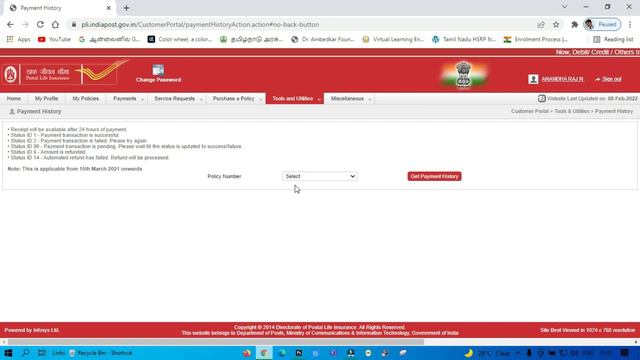Show hidden system tray icons
This screenshot has width=640, height=360.
pyautogui.click(x=518, y=353)
